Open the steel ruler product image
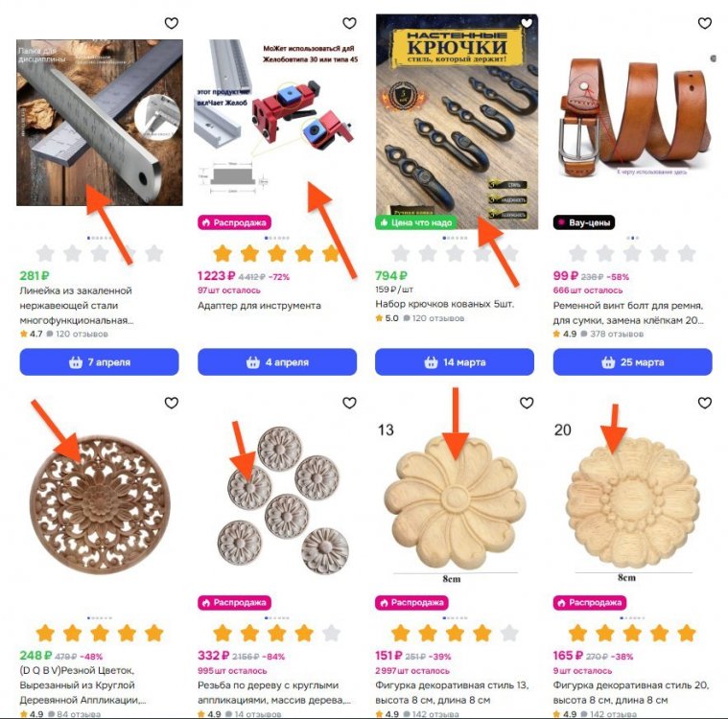This screenshot has width=728, height=719. [100, 123]
